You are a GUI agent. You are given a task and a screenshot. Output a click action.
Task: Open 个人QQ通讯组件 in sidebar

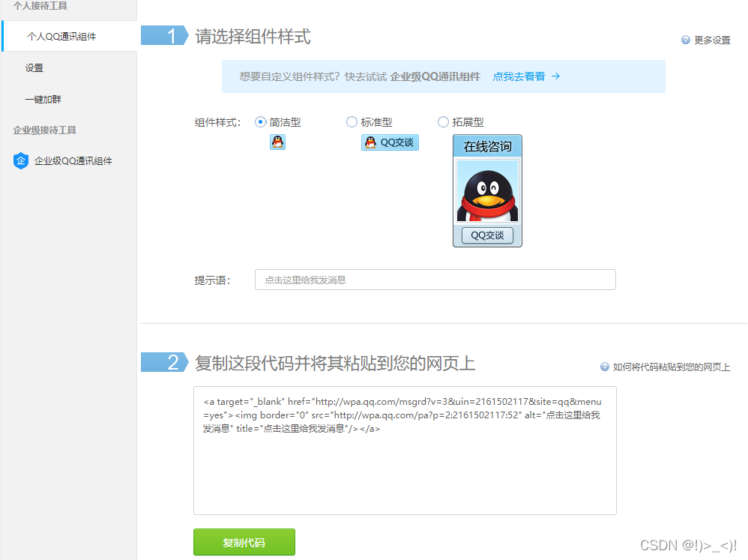coord(70,36)
